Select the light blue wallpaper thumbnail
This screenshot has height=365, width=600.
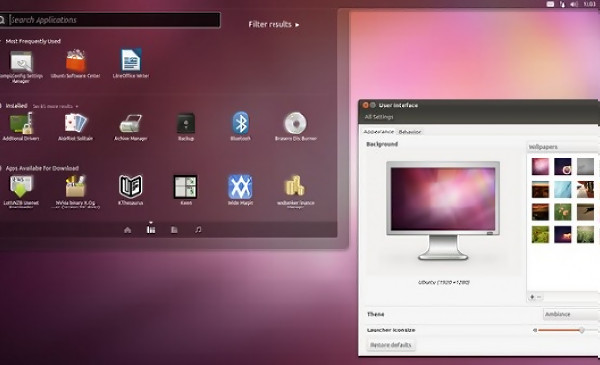pyautogui.click(x=563, y=189)
